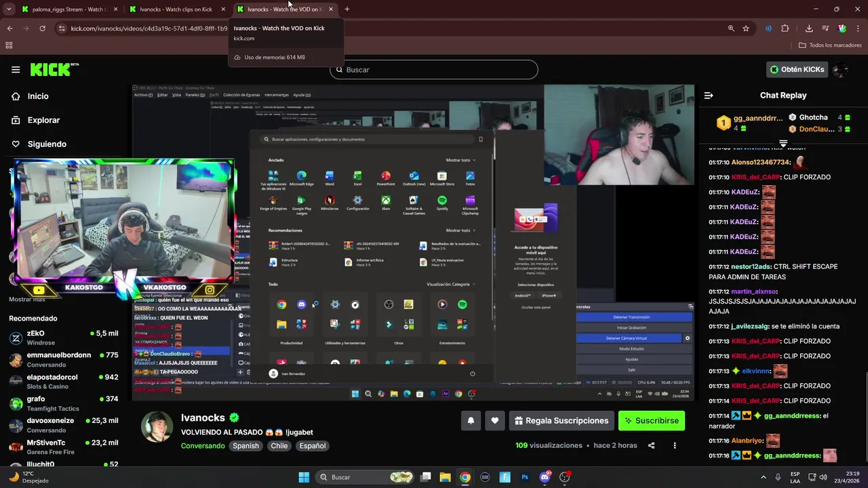Click the Suscribirse button
868x488 pixels.
652,420
